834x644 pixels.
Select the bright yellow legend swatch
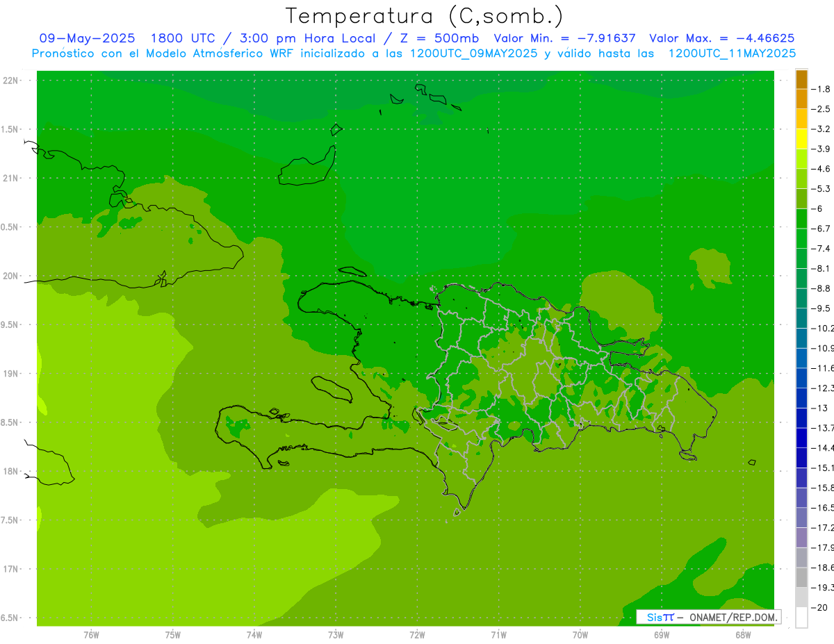[801, 139]
